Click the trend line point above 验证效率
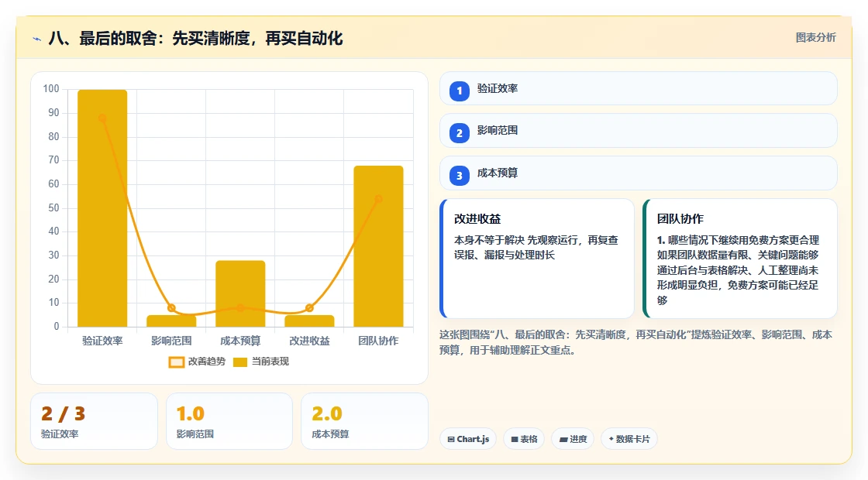 [x=102, y=118]
